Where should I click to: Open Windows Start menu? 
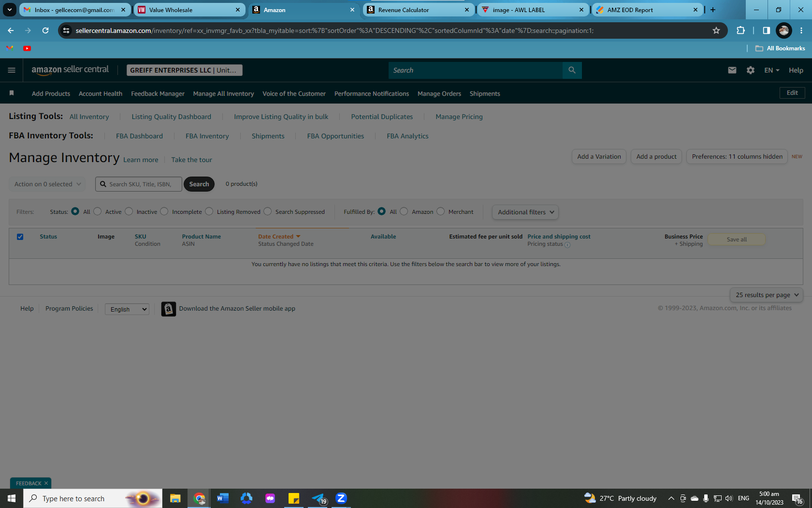(x=12, y=498)
